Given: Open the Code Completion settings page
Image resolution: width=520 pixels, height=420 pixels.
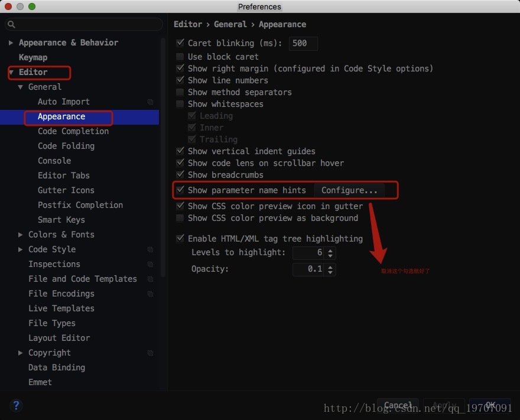Looking at the screenshot, I should 73,131.
